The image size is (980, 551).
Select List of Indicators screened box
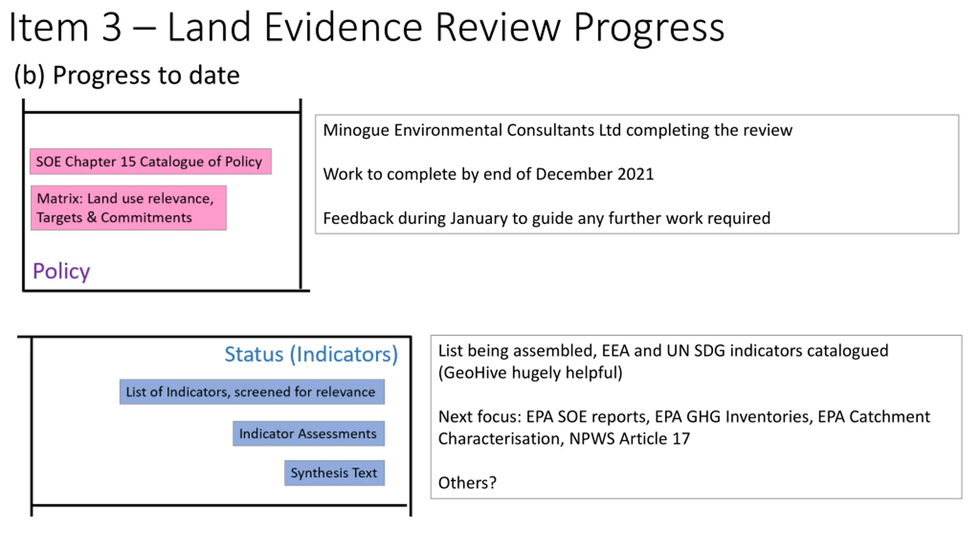252,392
